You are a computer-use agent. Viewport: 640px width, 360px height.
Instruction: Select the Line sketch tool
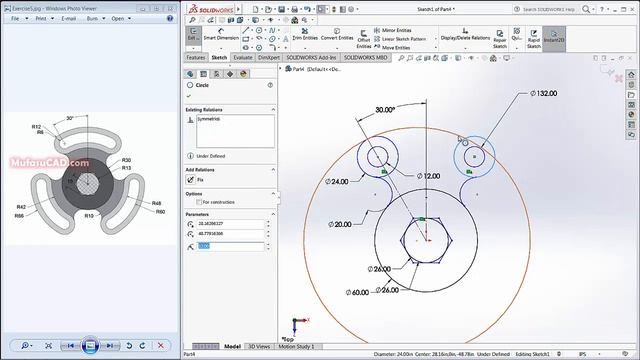[245, 30]
